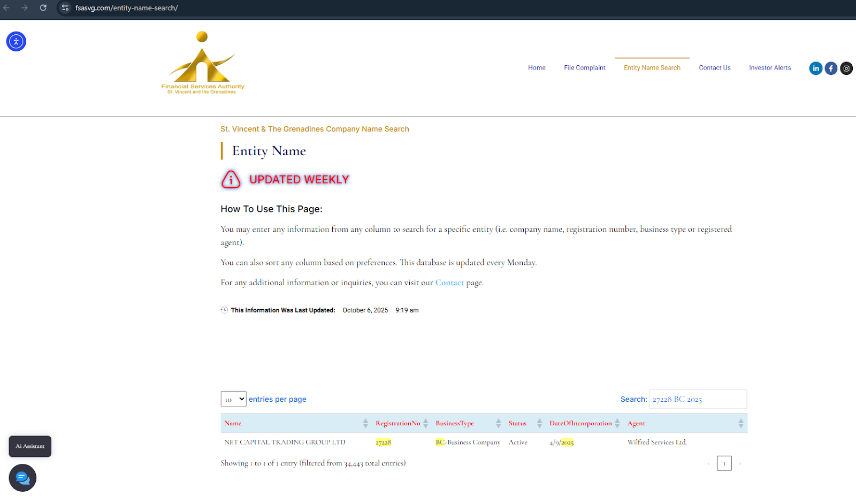Click the Active status cell
The height and width of the screenshot is (504, 856).
(x=518, y=442)
